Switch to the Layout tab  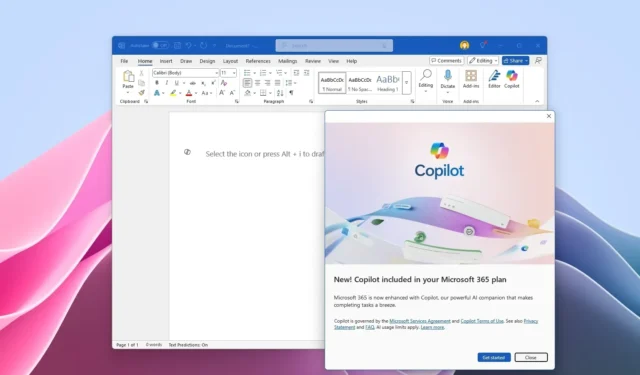point(230,61)
